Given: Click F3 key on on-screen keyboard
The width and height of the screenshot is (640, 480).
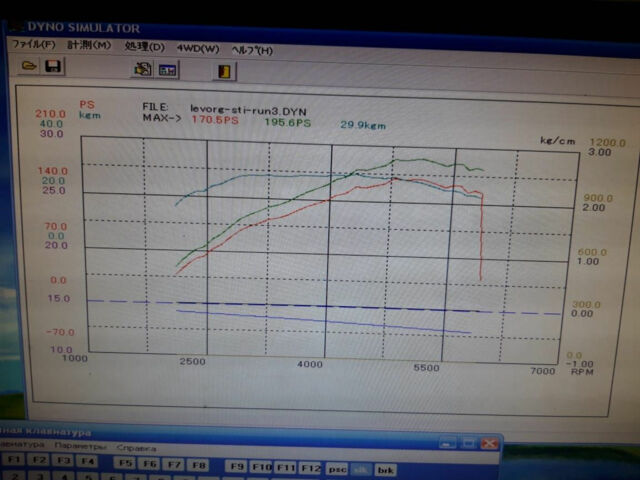Looking at the screenshot, I should [62, 461].
